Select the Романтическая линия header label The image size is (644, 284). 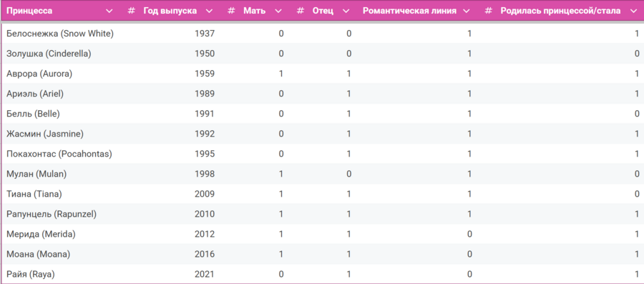[409, 11]
